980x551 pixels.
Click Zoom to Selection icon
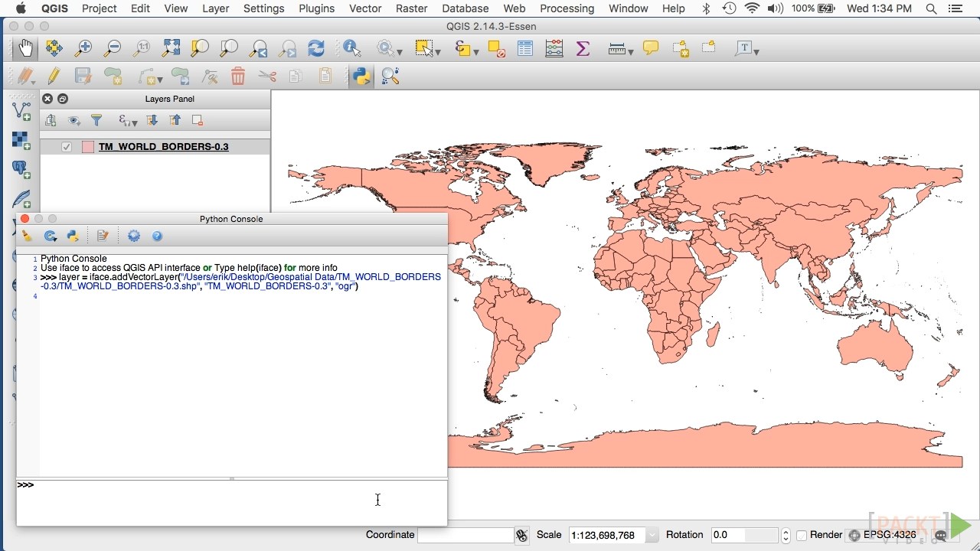[200, 48]
